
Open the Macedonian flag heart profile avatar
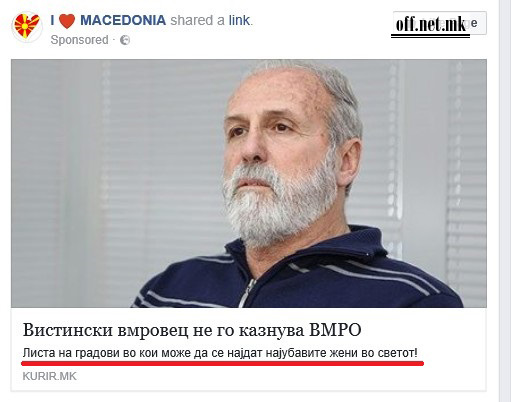point(27,27)
